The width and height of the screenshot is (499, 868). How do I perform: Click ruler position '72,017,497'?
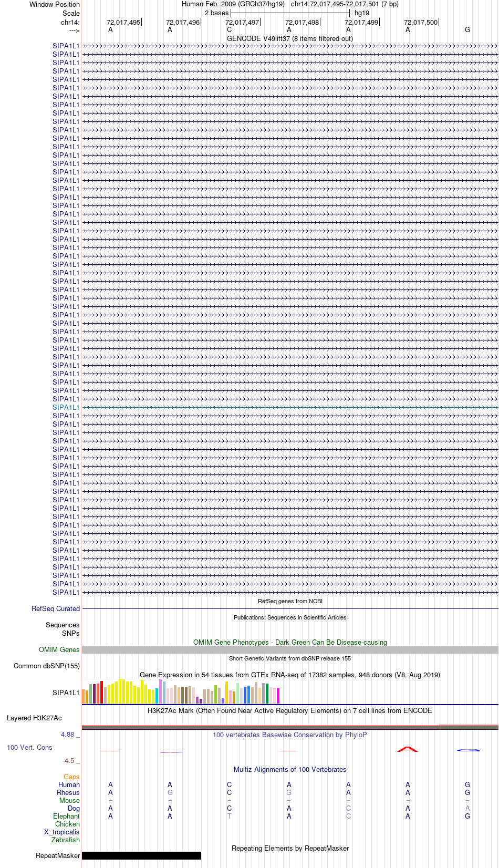tap(242, 23)
